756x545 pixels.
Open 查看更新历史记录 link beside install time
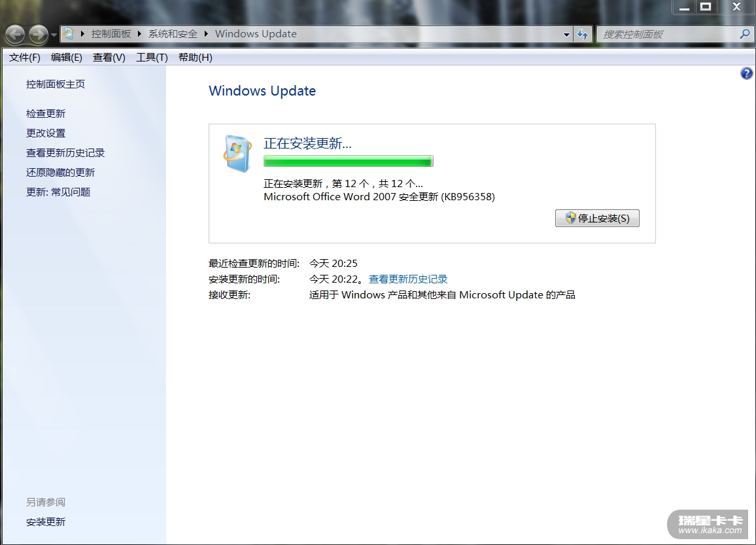[x=408, y=279]
